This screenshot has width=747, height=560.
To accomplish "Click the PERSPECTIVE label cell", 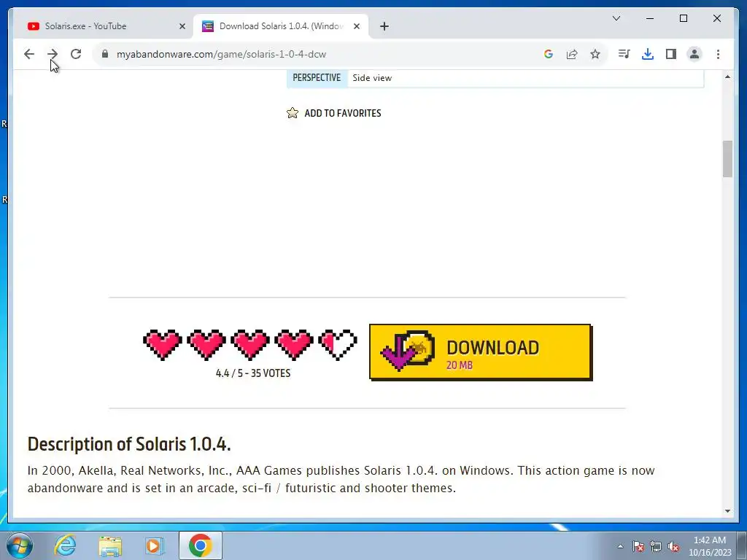I will 317,78.
